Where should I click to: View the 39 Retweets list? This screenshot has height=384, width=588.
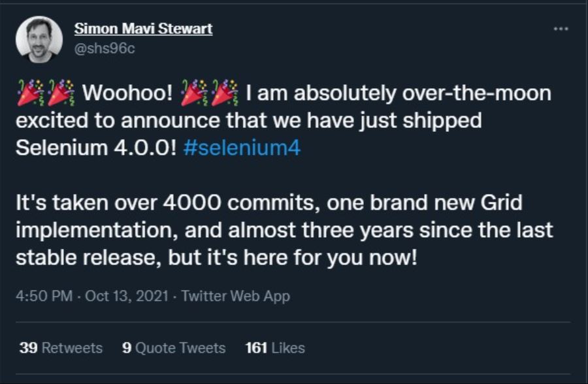[x=61, y=348]
